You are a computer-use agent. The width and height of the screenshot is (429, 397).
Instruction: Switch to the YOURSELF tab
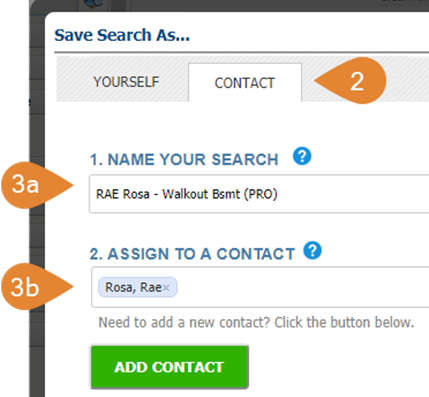[x=126, y=82]
